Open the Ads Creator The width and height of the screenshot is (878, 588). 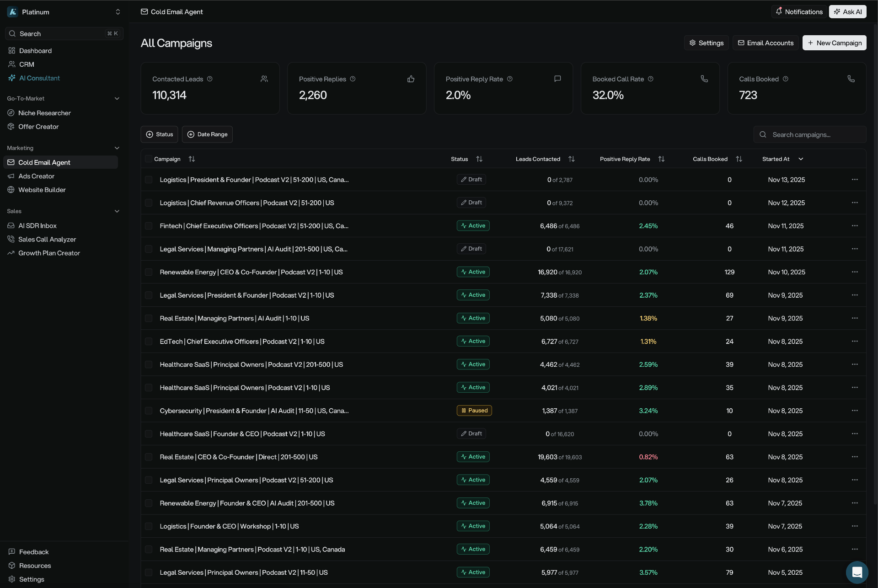coord(37,176)
